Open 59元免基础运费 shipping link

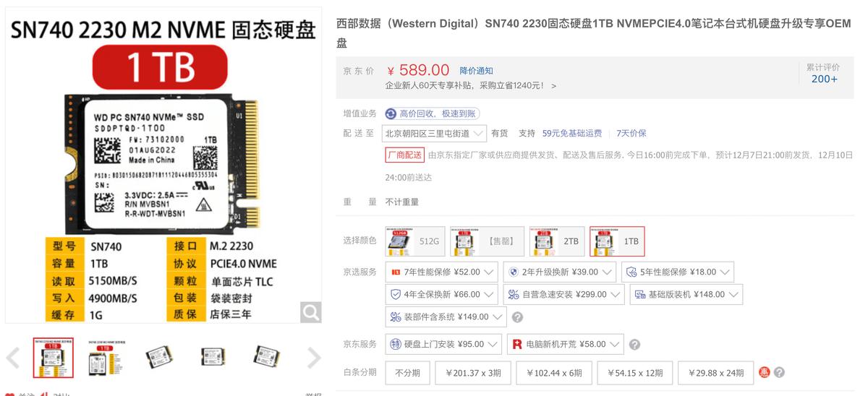[572, 134]
